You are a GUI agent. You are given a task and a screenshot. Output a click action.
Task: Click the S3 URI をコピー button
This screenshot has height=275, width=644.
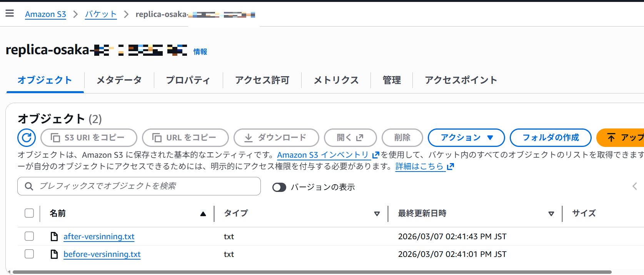(x=88, y=138)
